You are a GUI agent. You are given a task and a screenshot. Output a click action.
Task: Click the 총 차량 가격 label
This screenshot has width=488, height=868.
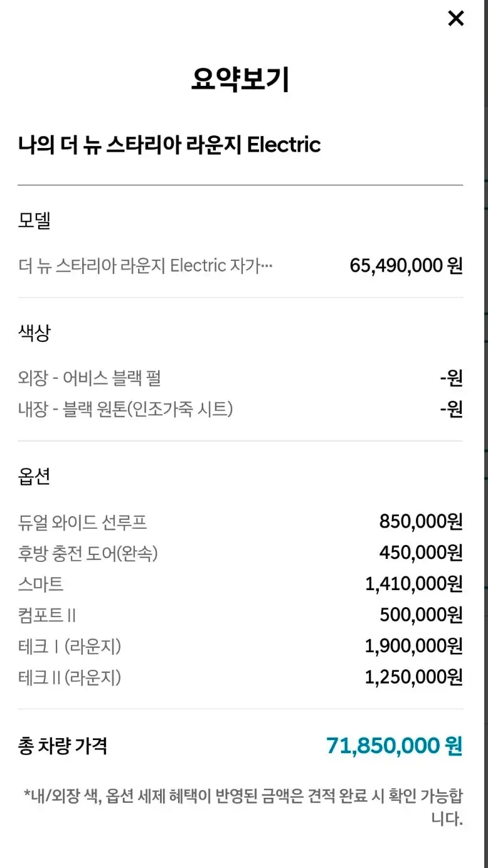point(63,746)
